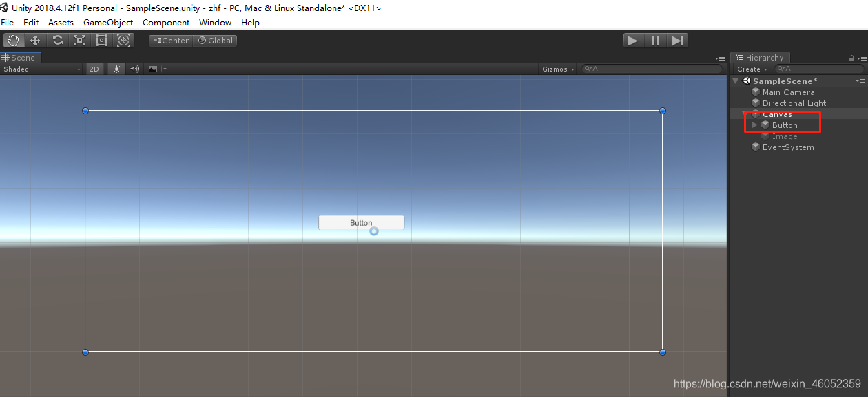Start Play mode

tap(633, 41)
